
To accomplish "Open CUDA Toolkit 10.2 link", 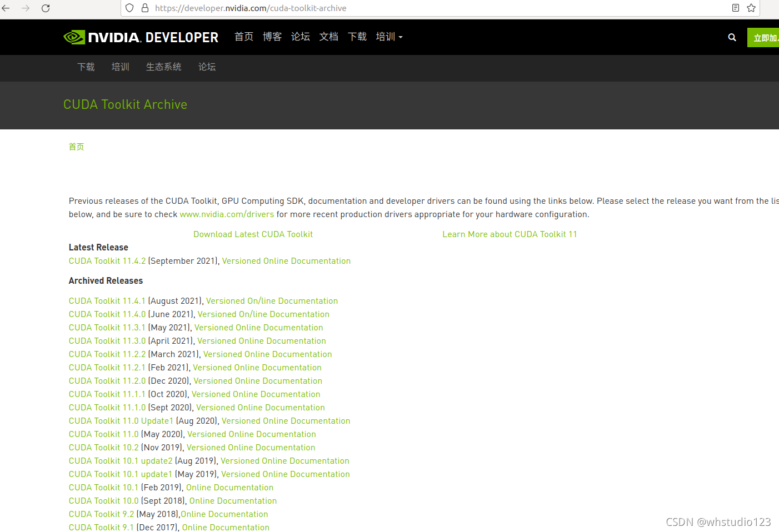I will point(104,448).
